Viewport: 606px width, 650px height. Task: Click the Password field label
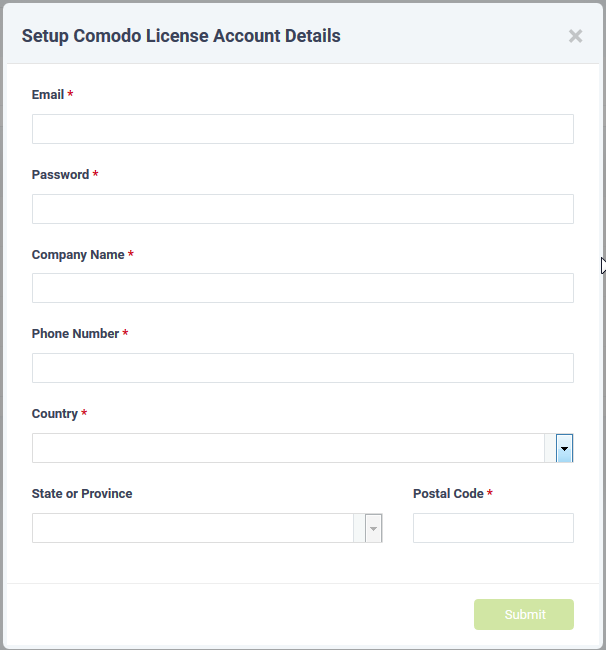[x=60, y=175]
